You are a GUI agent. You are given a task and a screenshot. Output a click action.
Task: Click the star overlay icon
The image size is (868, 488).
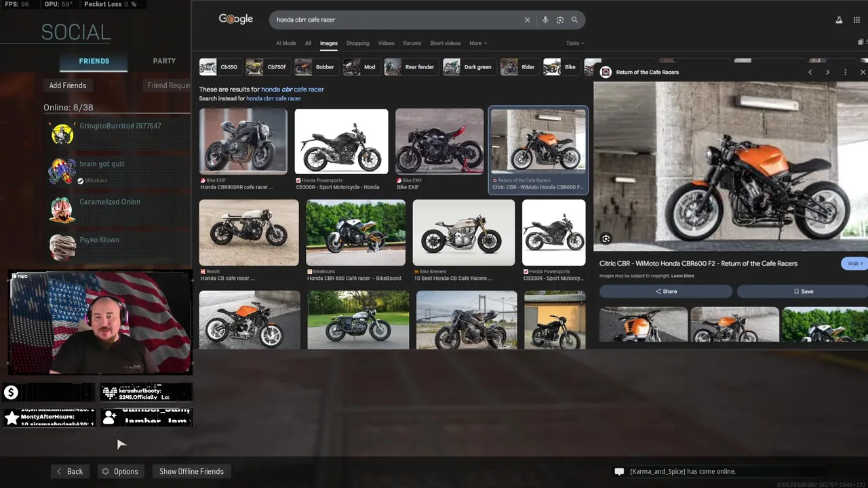[x=12, y=418]
